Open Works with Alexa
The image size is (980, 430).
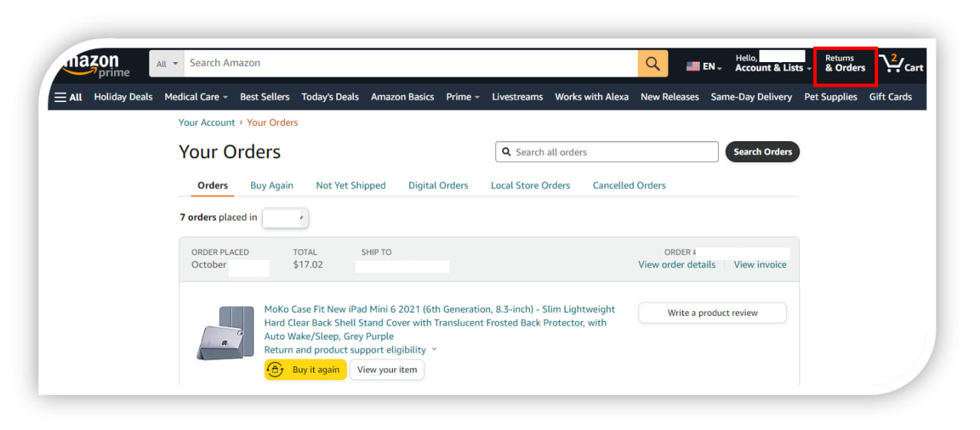click(x=592, y=97)
